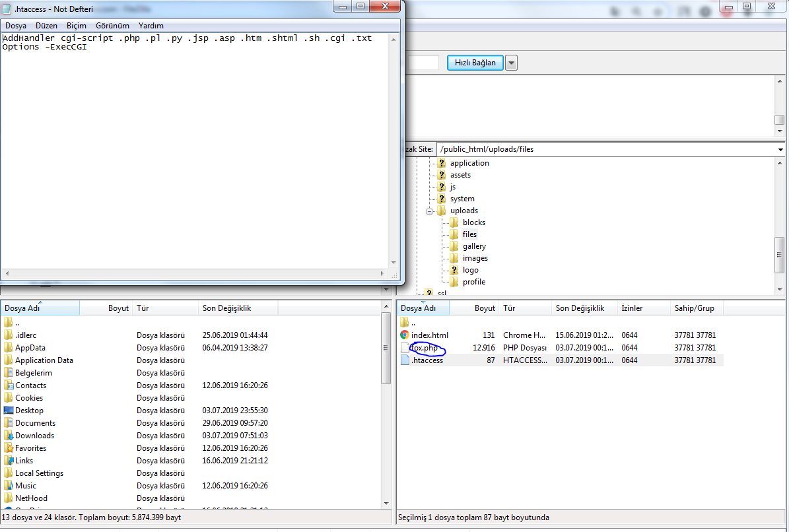789x532 pixels.
Task: Select the fox.php file name
Action: 425,347
